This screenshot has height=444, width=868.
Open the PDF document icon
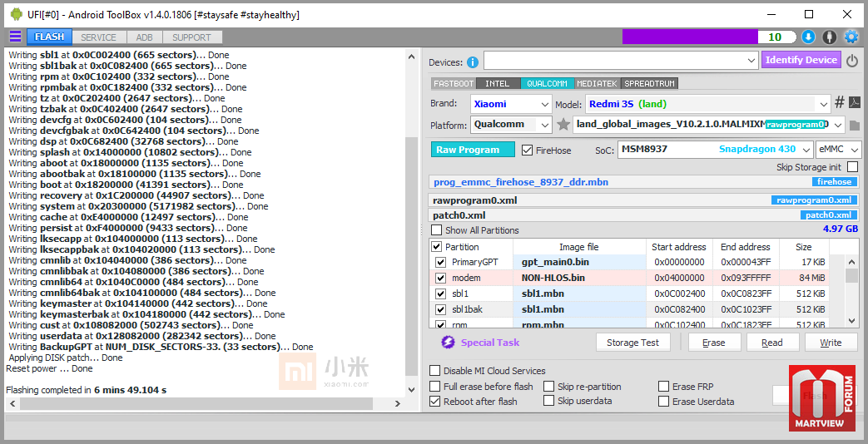pyautogui.click(x=854, y=102)
